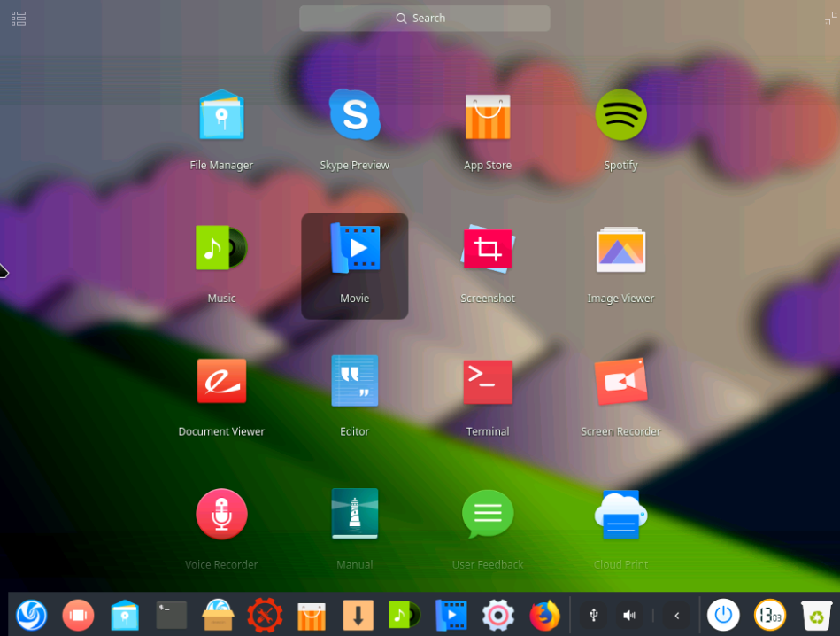The image size is (840, 636).
Task: Launch Skype Preview
Action: point(354,116)
